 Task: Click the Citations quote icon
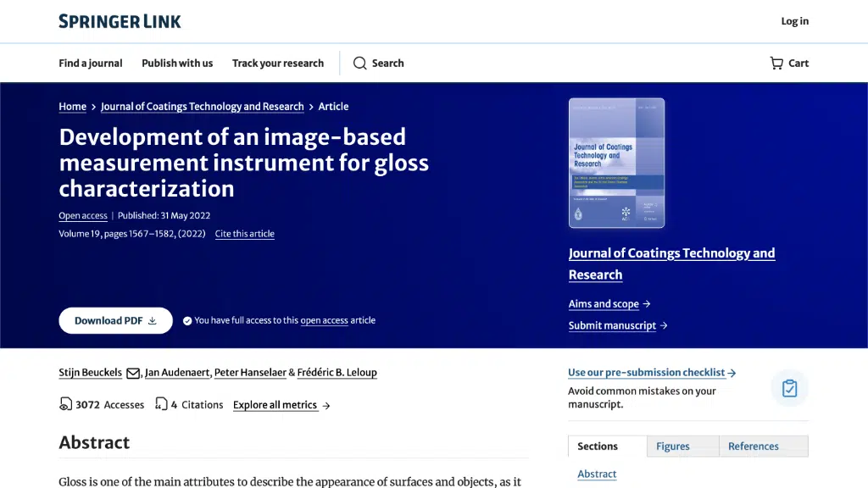(x=161, y=405)
